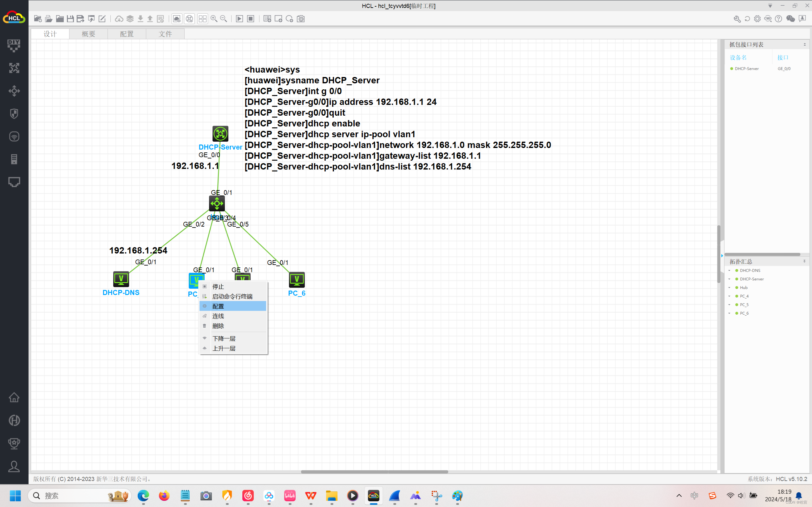Click the new project folder icon
Screen dimensions: 812x507
click(x=37, y=19)
